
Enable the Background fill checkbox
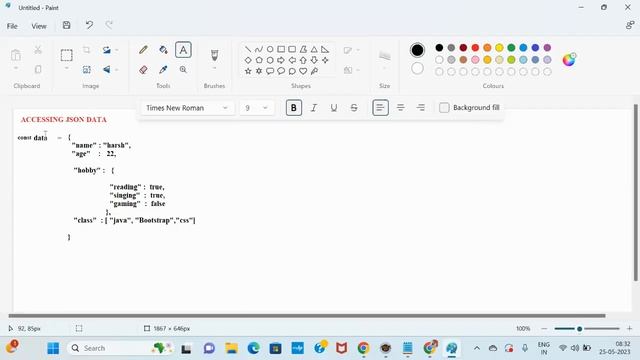(444, 108)
